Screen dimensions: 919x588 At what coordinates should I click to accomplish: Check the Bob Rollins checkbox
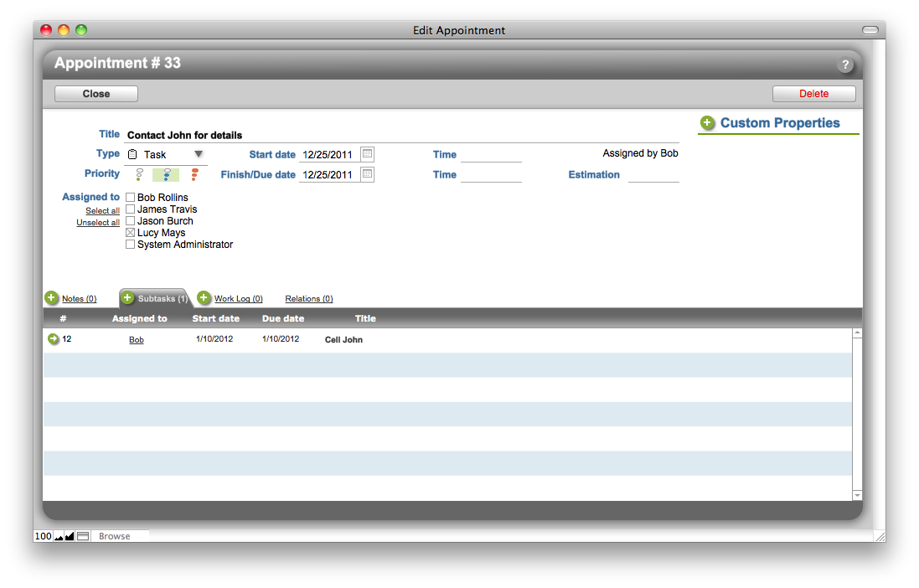[130, 198]
